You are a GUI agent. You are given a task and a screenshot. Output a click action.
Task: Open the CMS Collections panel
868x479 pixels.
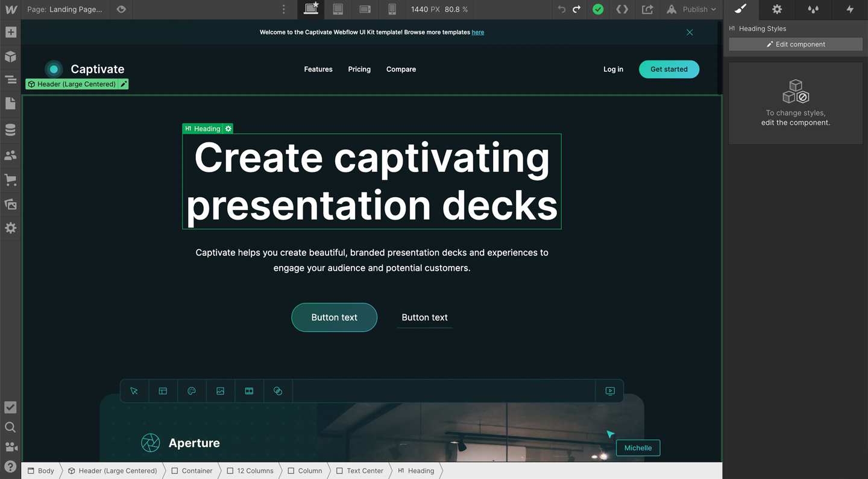[x=10, y=129]
